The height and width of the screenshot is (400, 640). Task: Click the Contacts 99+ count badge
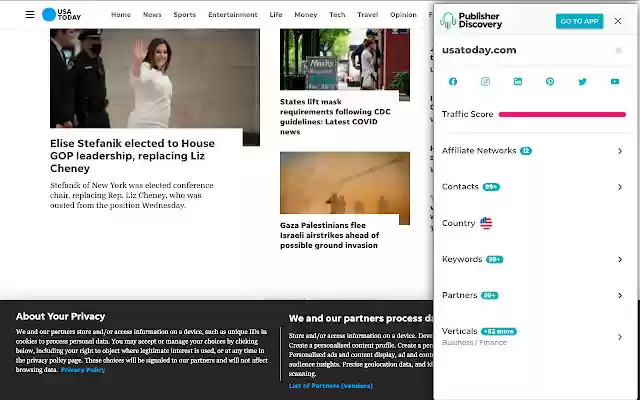click(491, 187)
